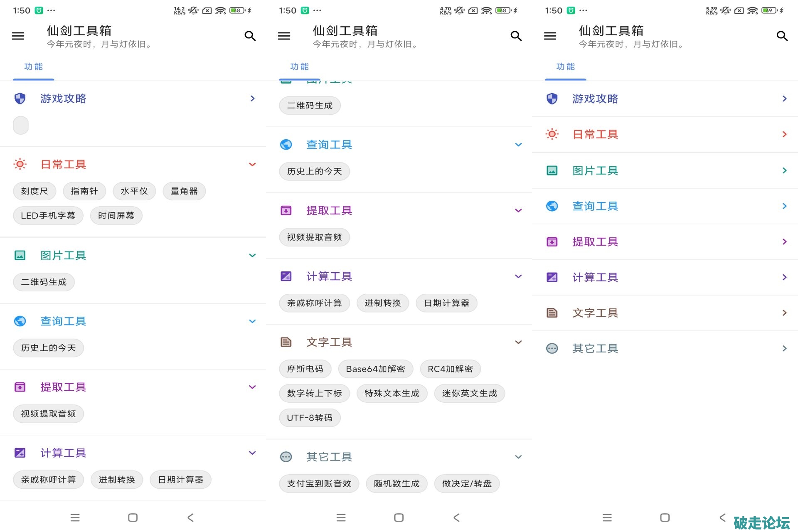The width and height of the screenshot is (798, 532).
Task: Expand 提取工具 in the collapsed list
Action: pos(784,241)
